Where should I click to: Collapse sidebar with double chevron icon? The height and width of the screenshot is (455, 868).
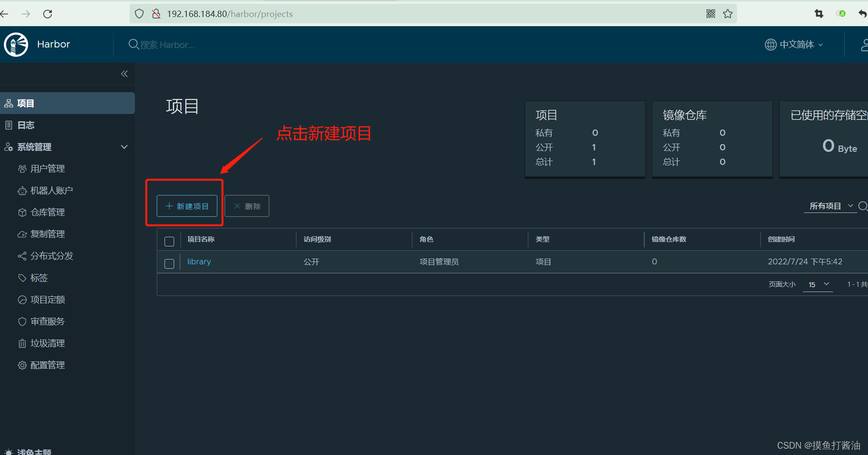point(124,74)
